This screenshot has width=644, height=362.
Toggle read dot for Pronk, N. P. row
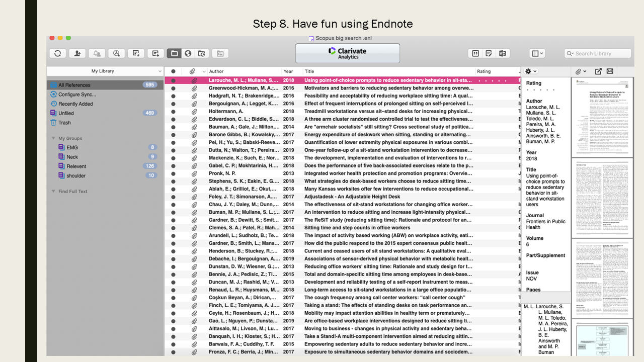[173, 173]
